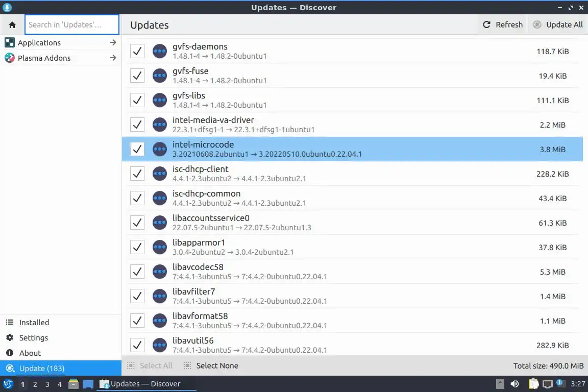Expand Applications category arrow
This screenshot has height=392, width=588.
tap(113, 42)
